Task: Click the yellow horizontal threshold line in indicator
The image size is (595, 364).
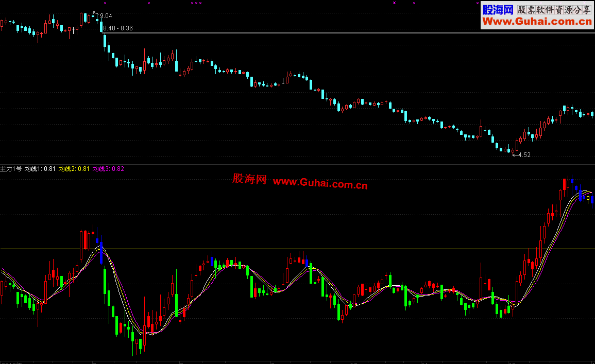Action: [298, 249]
